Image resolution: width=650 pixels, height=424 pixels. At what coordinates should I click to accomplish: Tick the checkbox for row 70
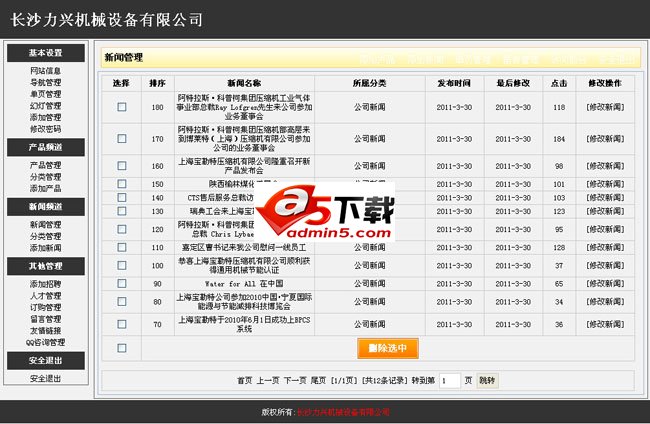pyautogui.click(x=122, y=324)
